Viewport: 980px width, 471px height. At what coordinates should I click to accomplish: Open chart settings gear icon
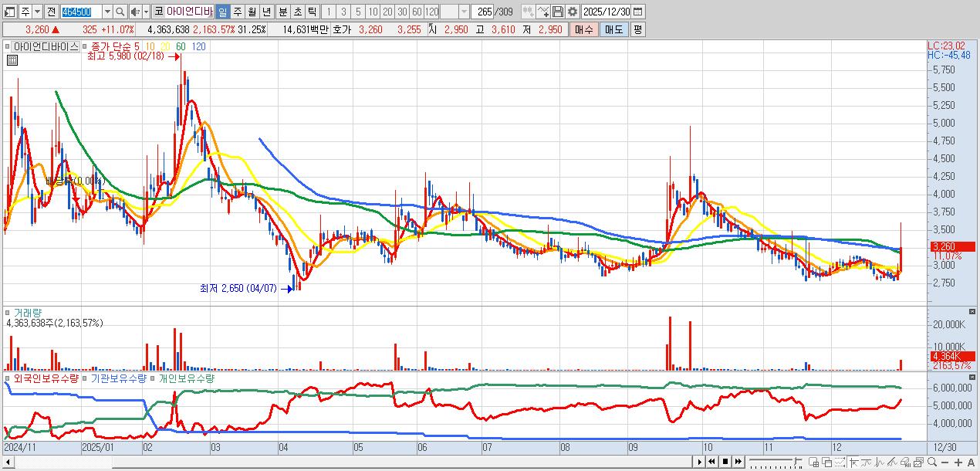pos(573,12)
